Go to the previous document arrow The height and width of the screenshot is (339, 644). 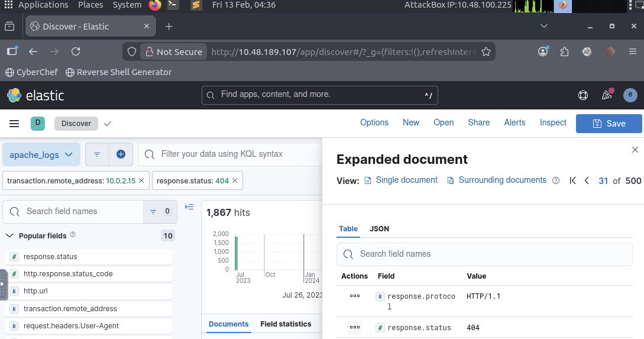pos(587,181)
